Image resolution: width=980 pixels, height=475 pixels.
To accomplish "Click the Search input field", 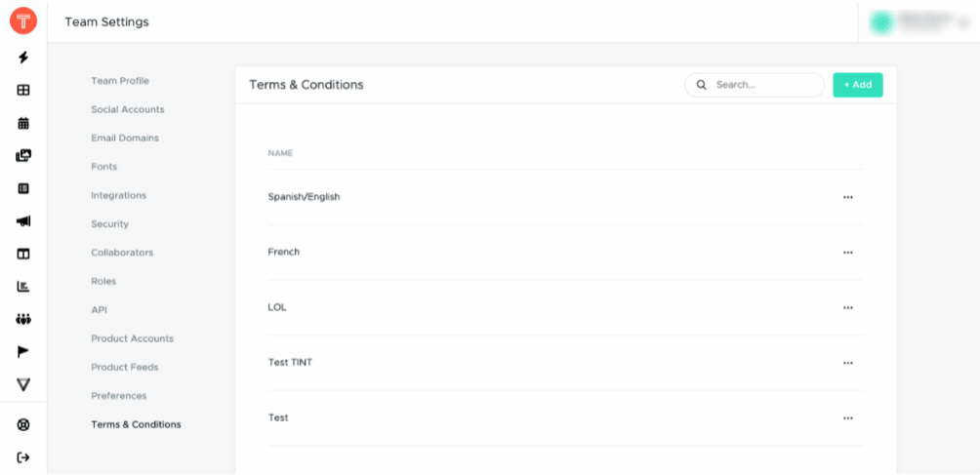I will [755, 85].
